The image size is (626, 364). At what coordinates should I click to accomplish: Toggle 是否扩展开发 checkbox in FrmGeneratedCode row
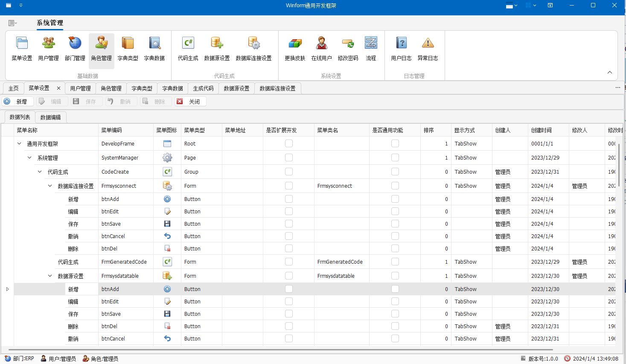(289, 262)
